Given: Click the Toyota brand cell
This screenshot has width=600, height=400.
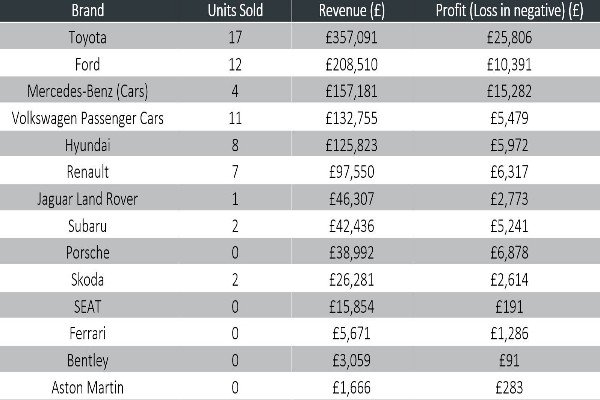Looking at the screenshot, I should [88, 38].
